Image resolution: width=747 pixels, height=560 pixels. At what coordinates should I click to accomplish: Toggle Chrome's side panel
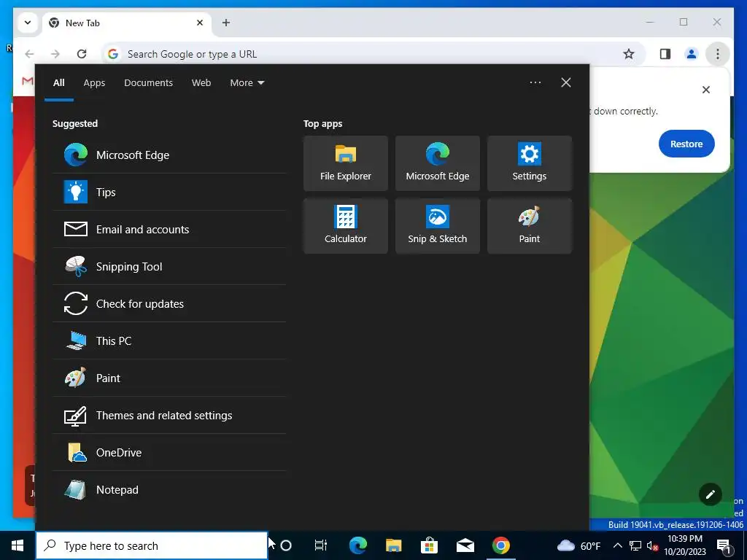(665, 54)
